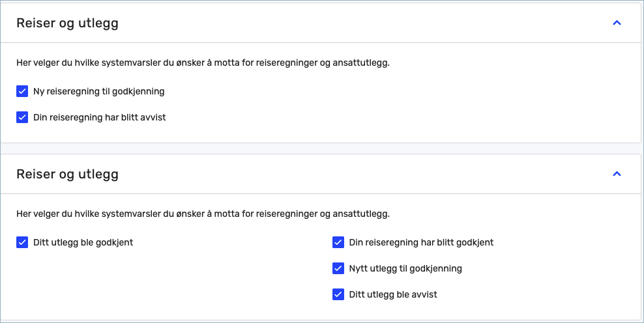Click the Nytt utlegg til godkjenning label text
This screenshot has height=323, width=644.
pyautogui.click(x=405, y=268)
